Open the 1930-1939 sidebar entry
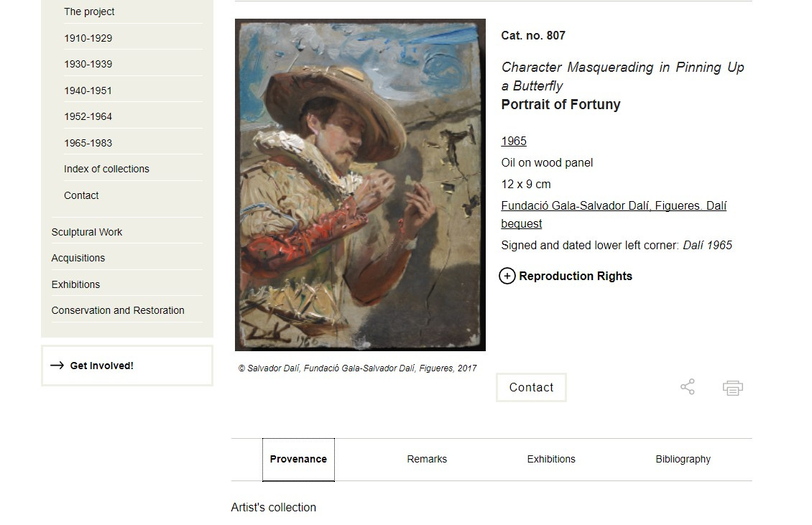 pos(88,64)
